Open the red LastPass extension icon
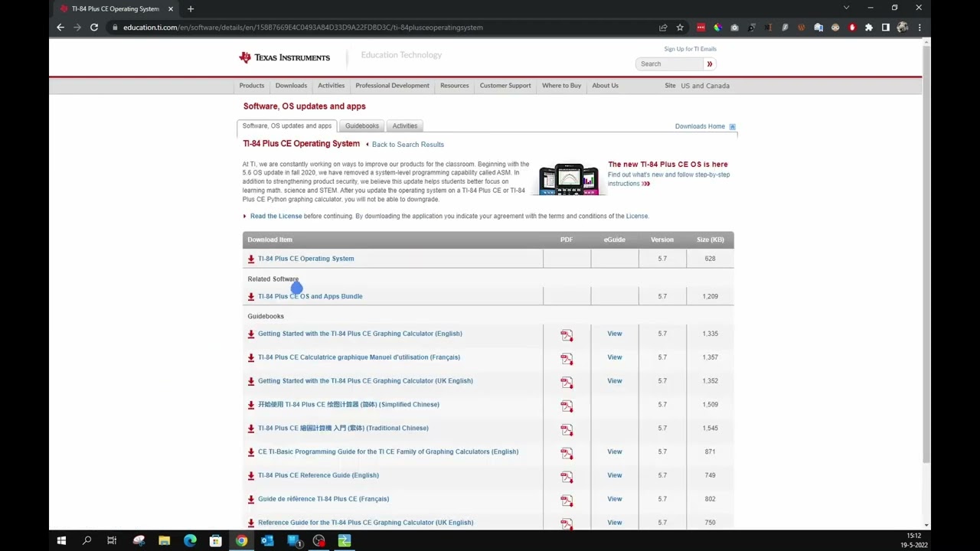This screenshot has width=980, height=551. [x=701, y=28]
